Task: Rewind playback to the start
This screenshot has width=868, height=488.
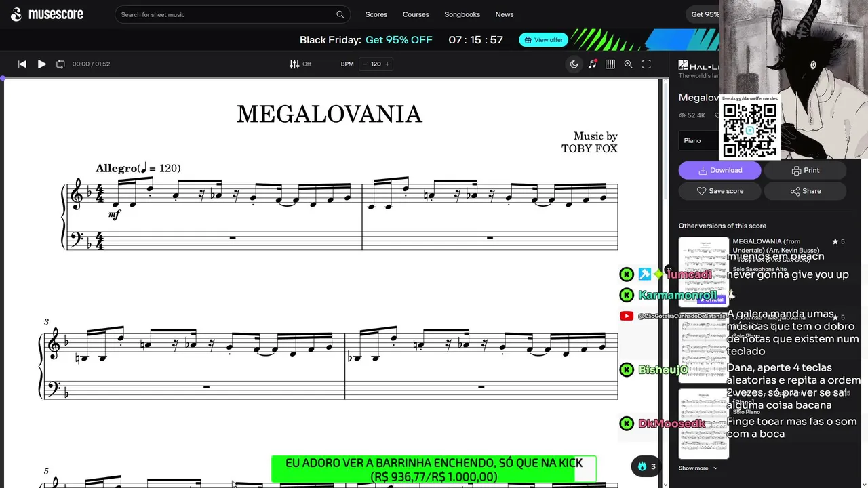Action: point(22,64)
